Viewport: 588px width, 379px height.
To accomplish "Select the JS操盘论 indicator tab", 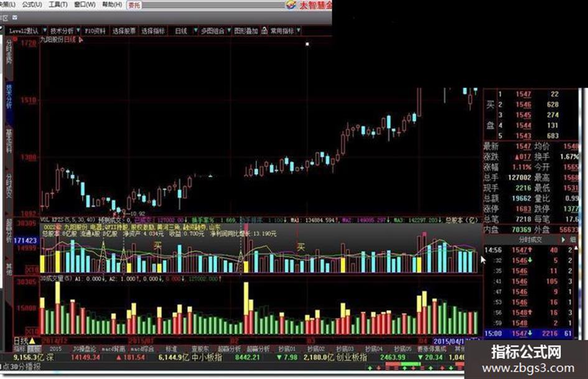I will click(x=85, y=349).
